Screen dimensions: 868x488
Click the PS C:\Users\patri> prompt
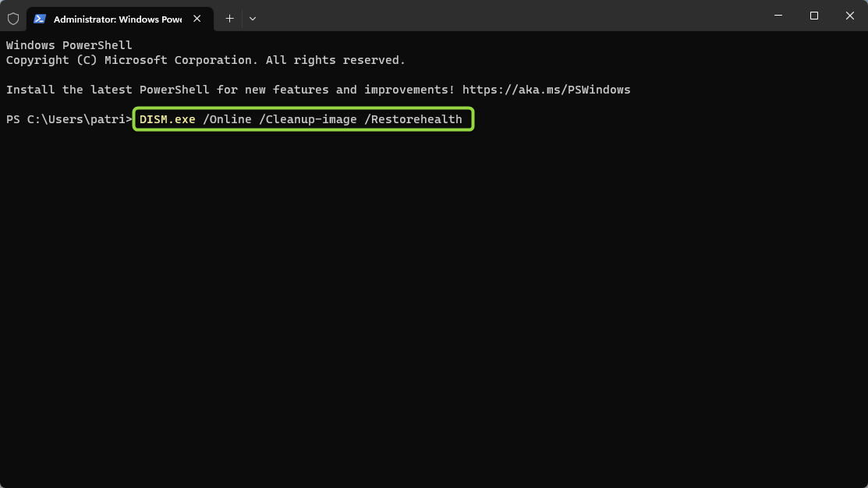click(69, 119)
